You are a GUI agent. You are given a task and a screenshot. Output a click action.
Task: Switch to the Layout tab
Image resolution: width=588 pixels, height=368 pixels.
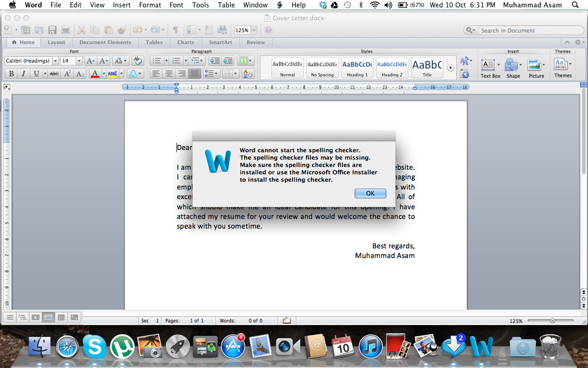(x=57, y=42)
